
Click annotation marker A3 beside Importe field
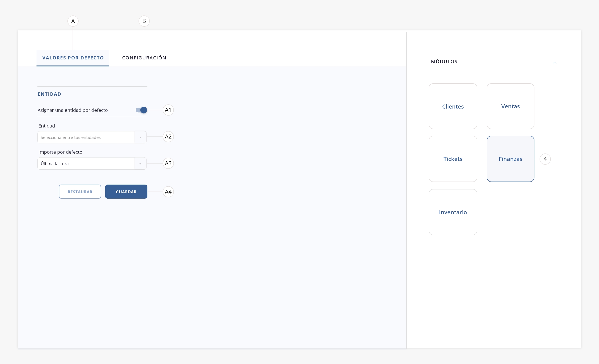168,163
